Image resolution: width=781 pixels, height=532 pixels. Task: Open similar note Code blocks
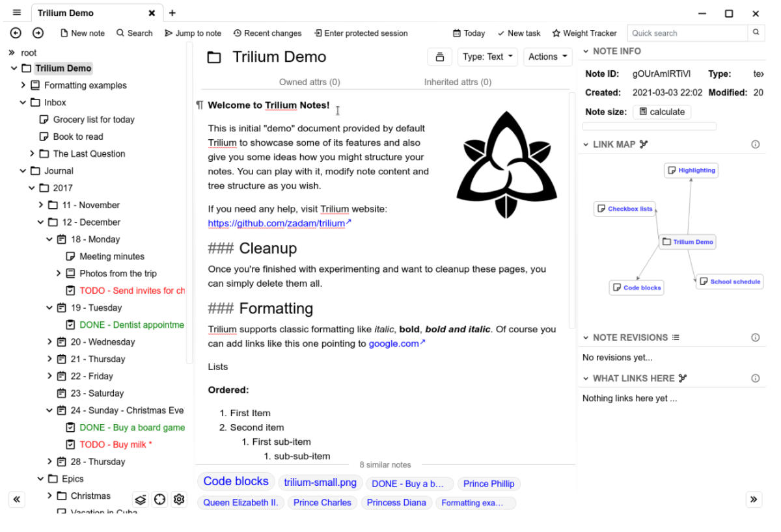click(x=236, y=482)
